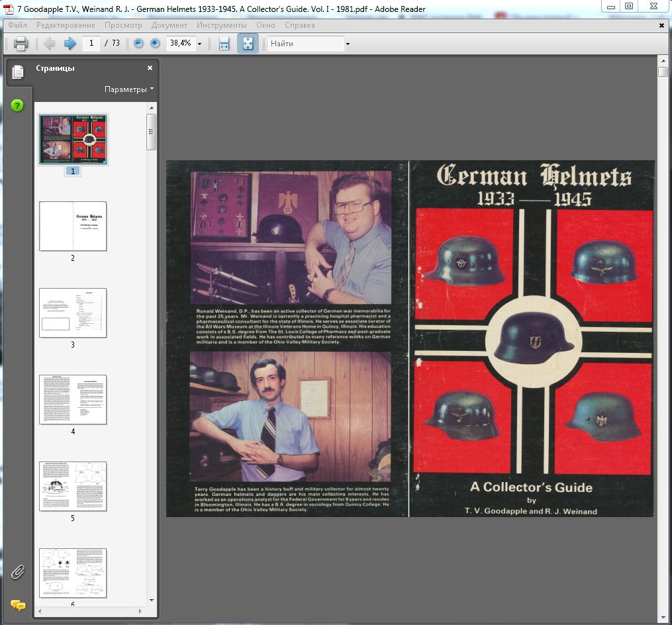Open the Инструменты menu

pyautogui.click(x=222, y=25)
